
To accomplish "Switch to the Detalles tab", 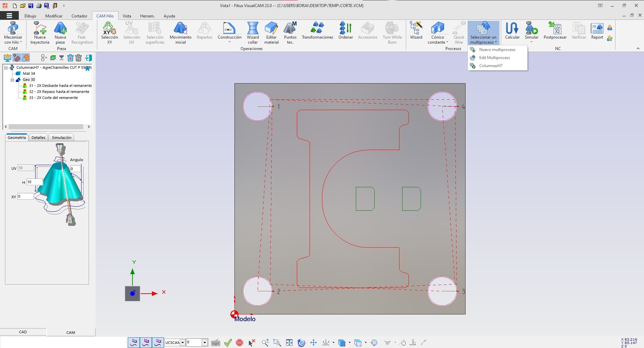I will click(38, 137).
